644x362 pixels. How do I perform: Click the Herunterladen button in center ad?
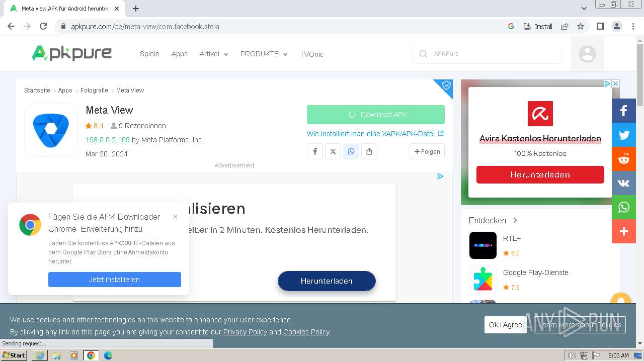coord(327,281)
